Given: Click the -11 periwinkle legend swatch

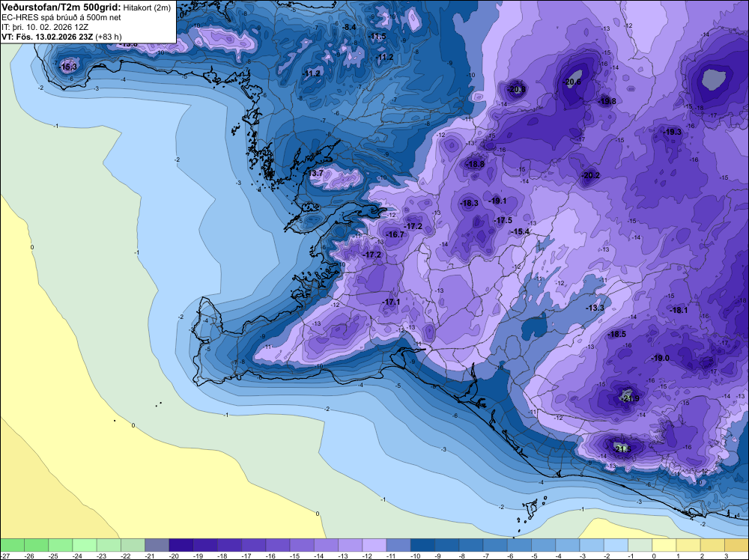Looking at the screenshot, I should coord(399,545).
